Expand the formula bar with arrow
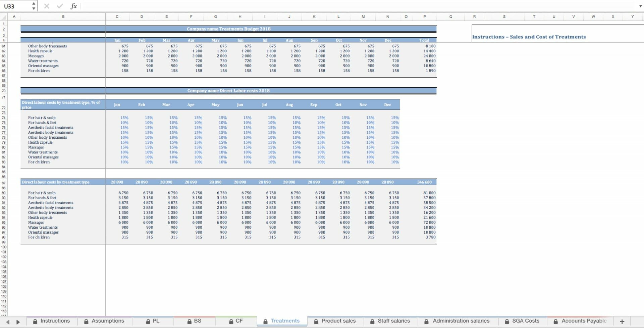Viewport: 644px width, 328px height. coord(640,6)
